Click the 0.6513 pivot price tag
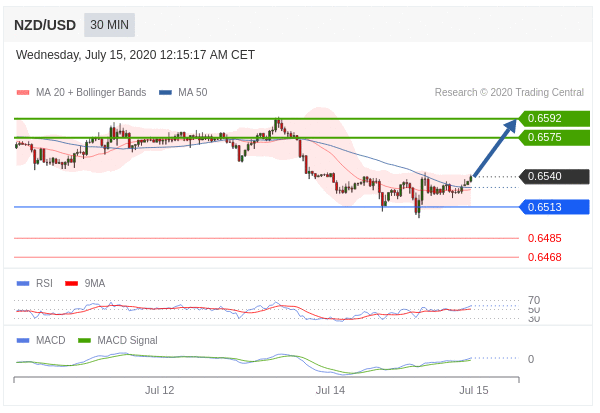The image size is (600, 413). [554, 207]
